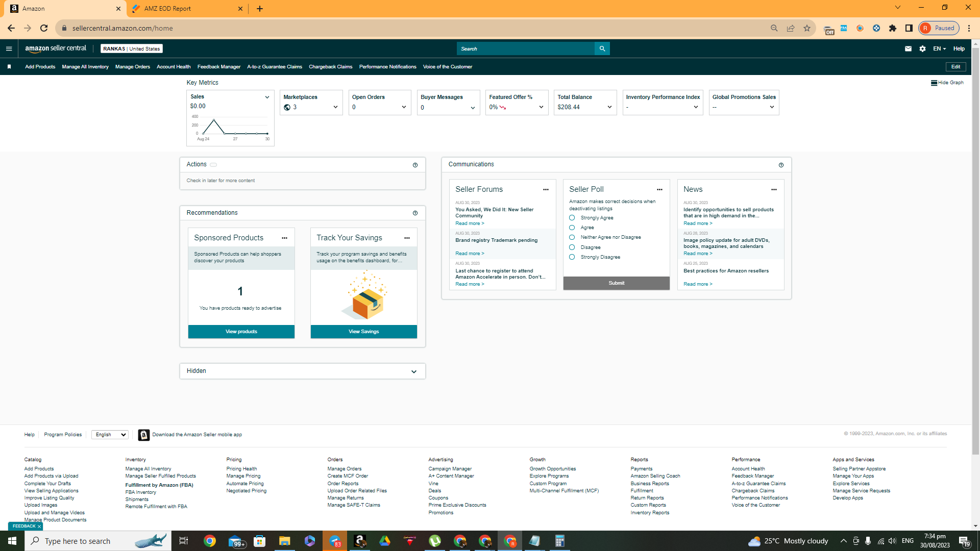The width and height of the screenshot is (980, 551).
Task: Click the page vertical scrollbar
Action: click(975, 250)
